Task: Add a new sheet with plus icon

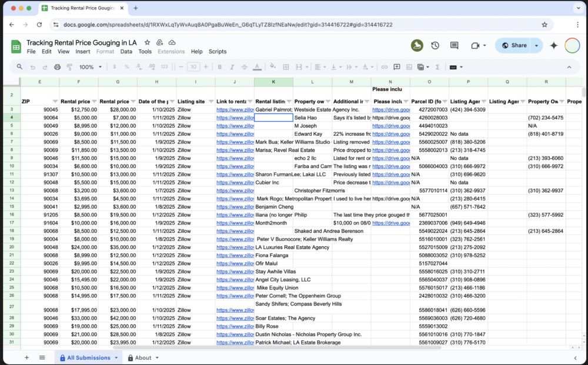Action: pyautogui.click(x=26, y=357)
